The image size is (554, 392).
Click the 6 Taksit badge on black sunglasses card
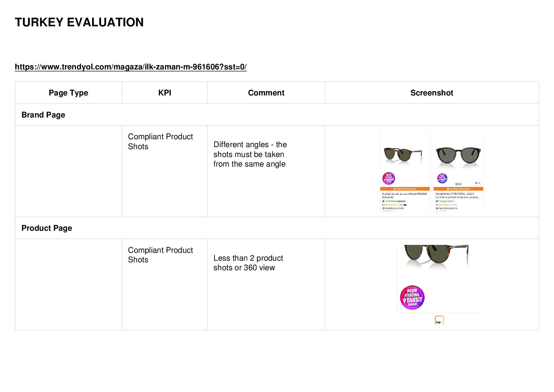point(442,178)
